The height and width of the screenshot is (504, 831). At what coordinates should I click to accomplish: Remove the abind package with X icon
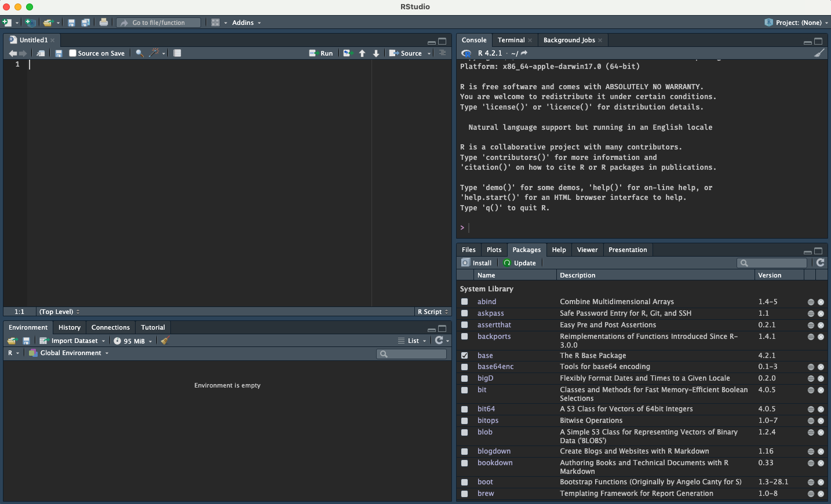pyautogui.click(x=821, y=302)
